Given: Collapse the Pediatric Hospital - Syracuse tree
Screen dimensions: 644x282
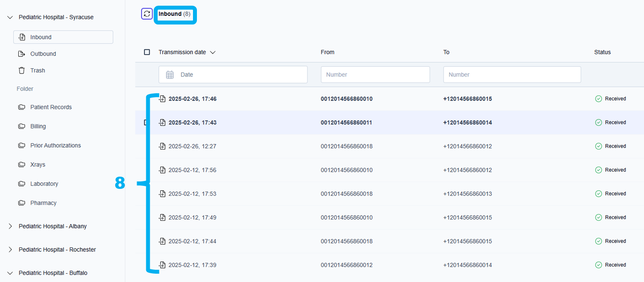Looking at the screenshot, I should pos(10,17).
